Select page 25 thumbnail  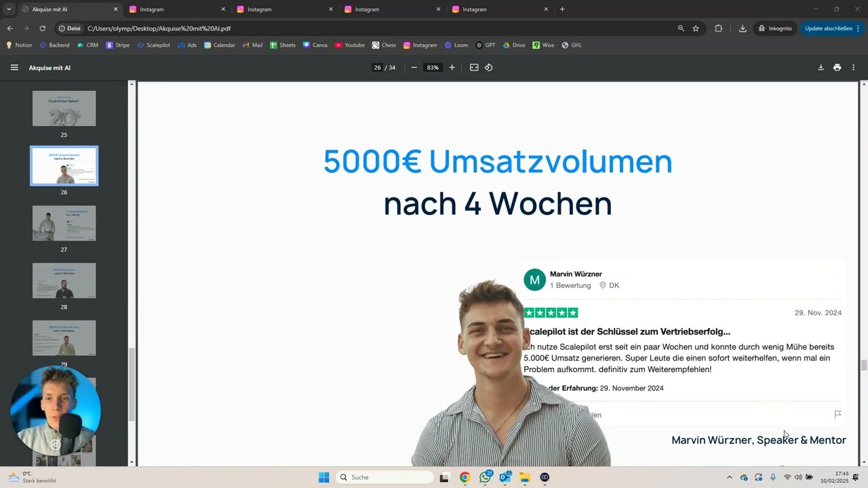click(64, 108)
